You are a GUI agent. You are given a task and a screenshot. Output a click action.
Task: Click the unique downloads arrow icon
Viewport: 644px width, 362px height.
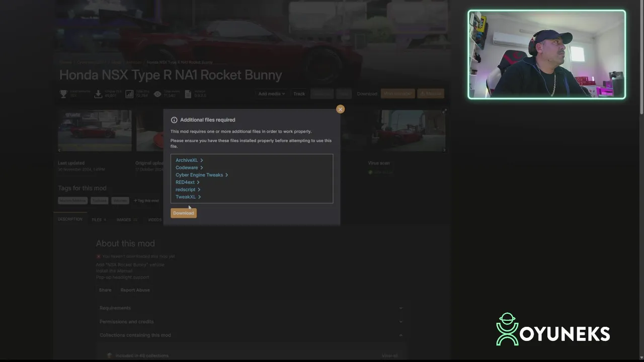[98, 94]
